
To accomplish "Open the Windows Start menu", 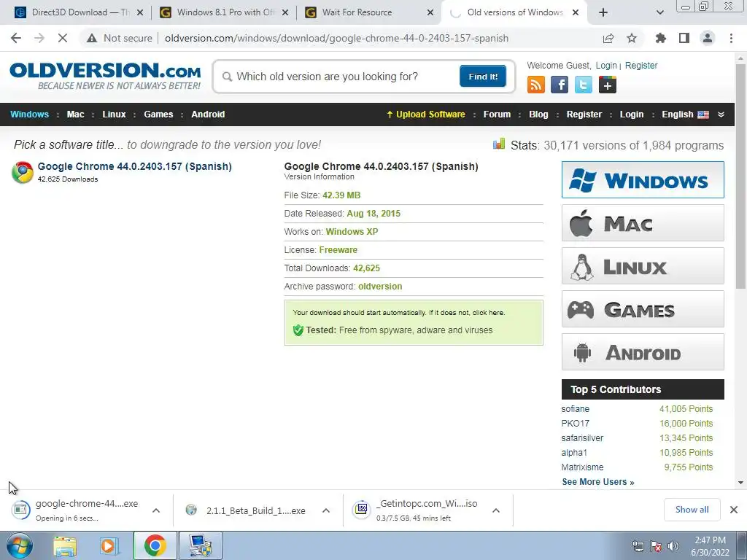I will 19,545.
